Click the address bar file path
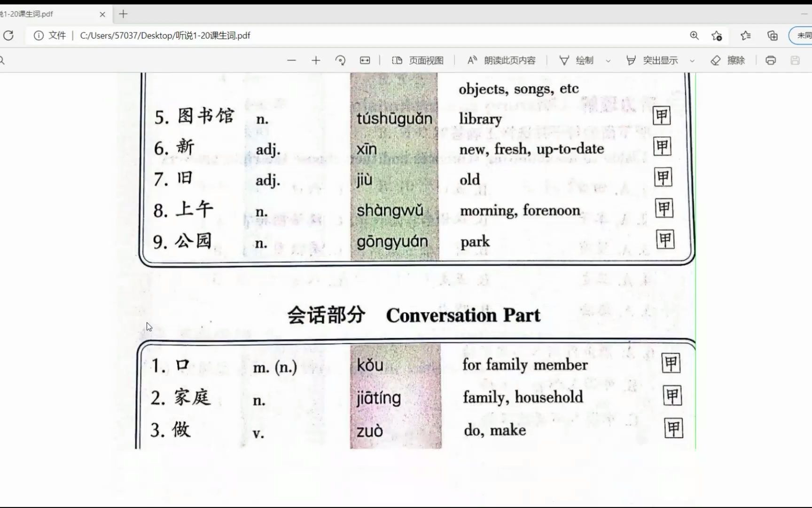Viewport: 812px width, 508px height. point(165,35)
